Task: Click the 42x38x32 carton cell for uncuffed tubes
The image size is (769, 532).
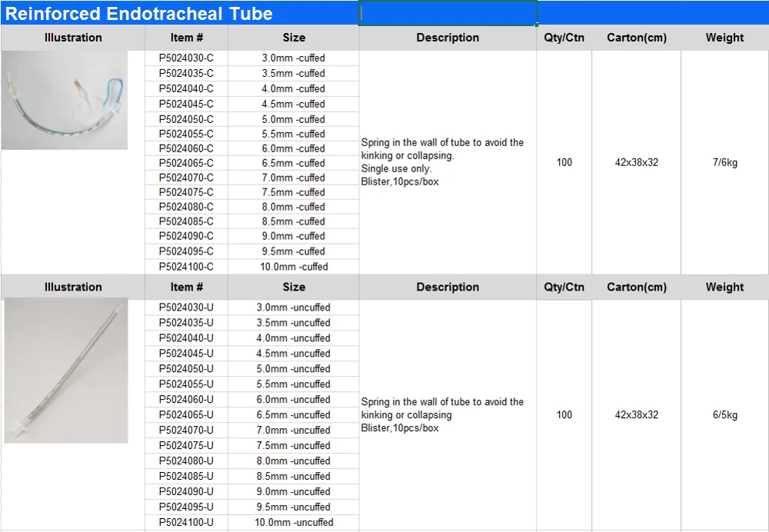Action: click(636, 414)
